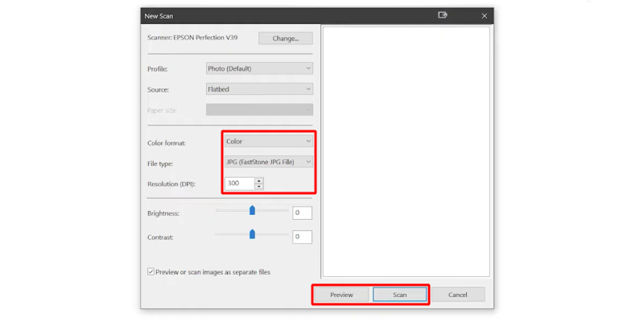Open the File type dropdown showing JPG
Viewport: 644px width, 322px height.
269,162
